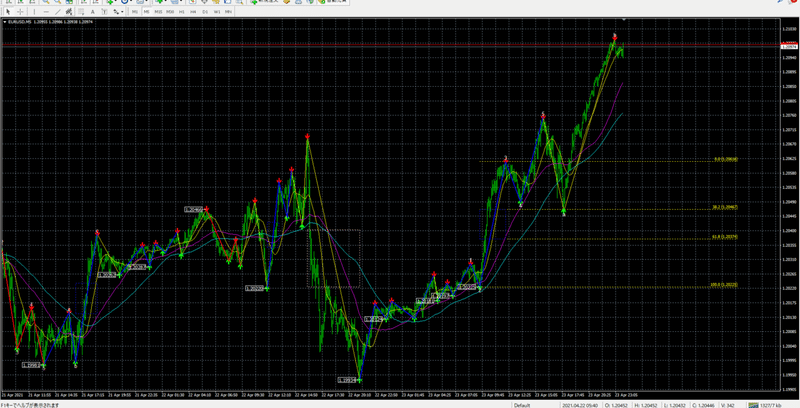This screenshot has height=408, width=800.
Task: Select the Vertical Line drawing tool
Action: click(x=34, y=11)
